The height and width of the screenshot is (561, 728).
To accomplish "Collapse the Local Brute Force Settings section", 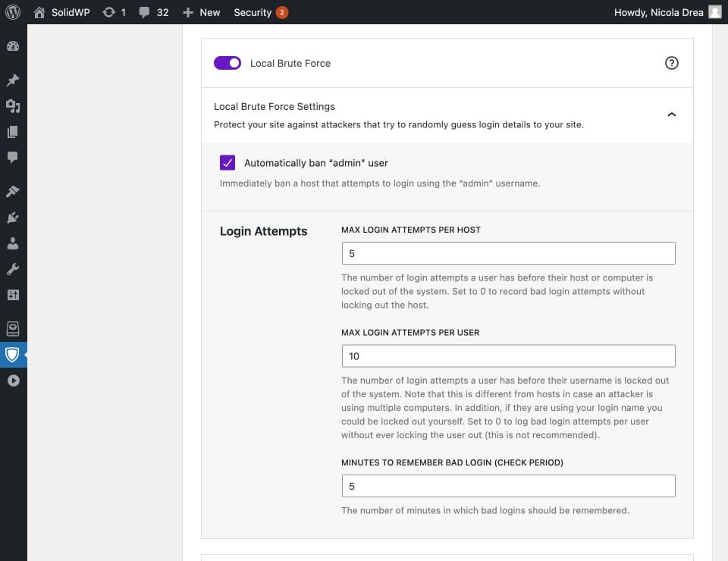I will (x=671, y=114).
